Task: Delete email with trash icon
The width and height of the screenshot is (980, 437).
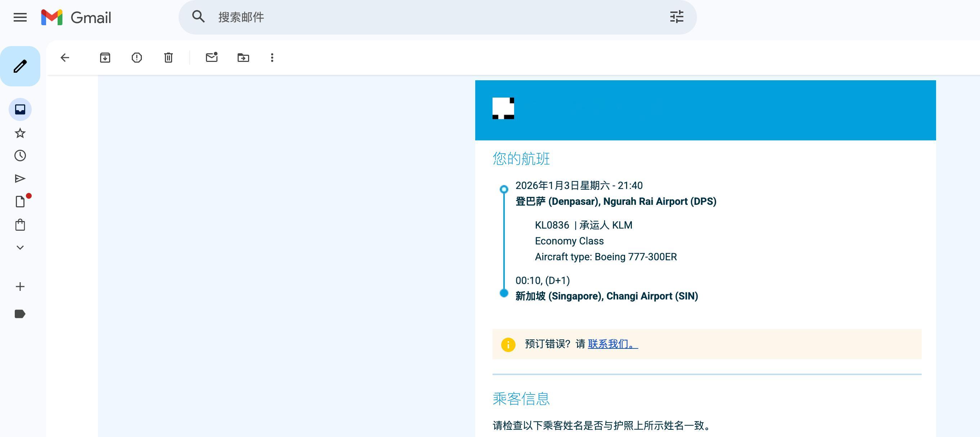Action: (168, 58)
